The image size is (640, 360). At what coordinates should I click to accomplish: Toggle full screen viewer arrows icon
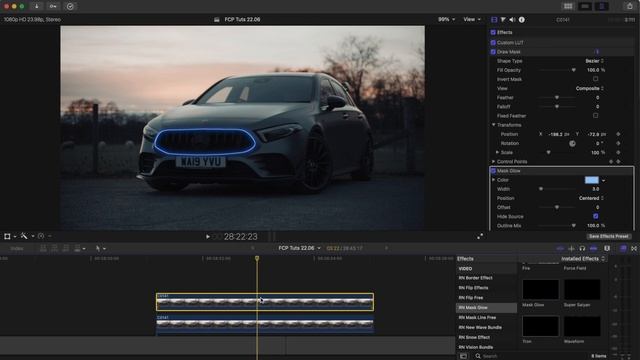(x=480, y=236)
